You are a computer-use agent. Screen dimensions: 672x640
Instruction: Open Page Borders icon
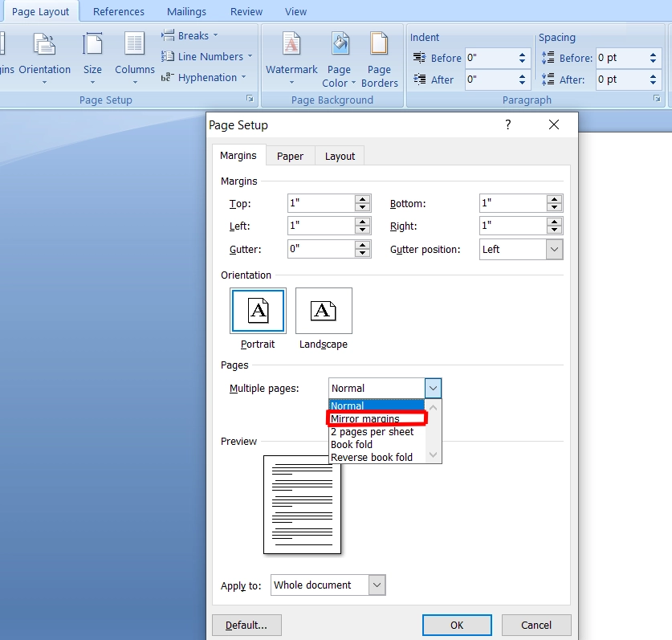[x=379, y=45]
